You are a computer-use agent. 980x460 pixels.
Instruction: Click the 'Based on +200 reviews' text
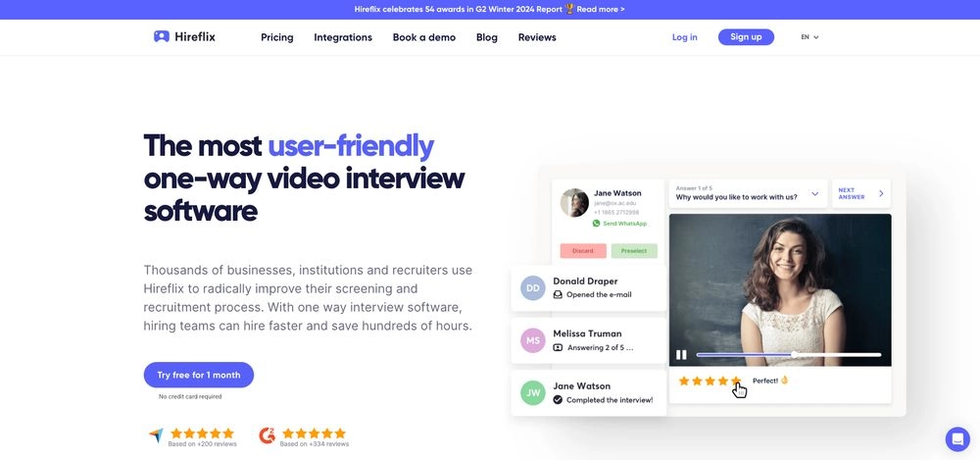click(203, 444)
